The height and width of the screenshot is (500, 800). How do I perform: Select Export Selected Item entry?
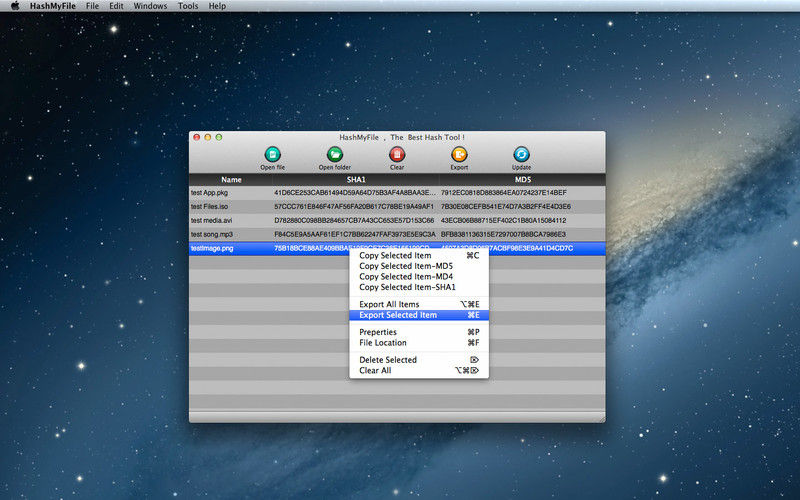coord(419,315)
